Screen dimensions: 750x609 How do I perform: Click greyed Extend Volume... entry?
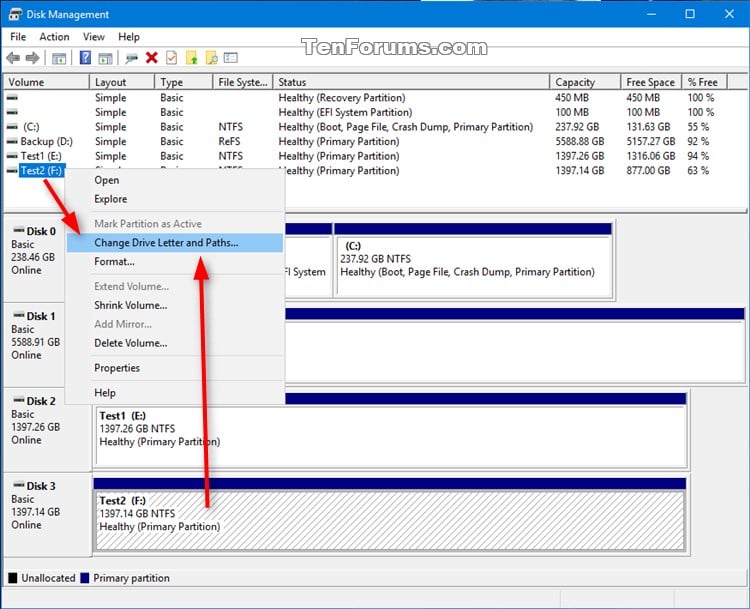(x=175, y=287)
